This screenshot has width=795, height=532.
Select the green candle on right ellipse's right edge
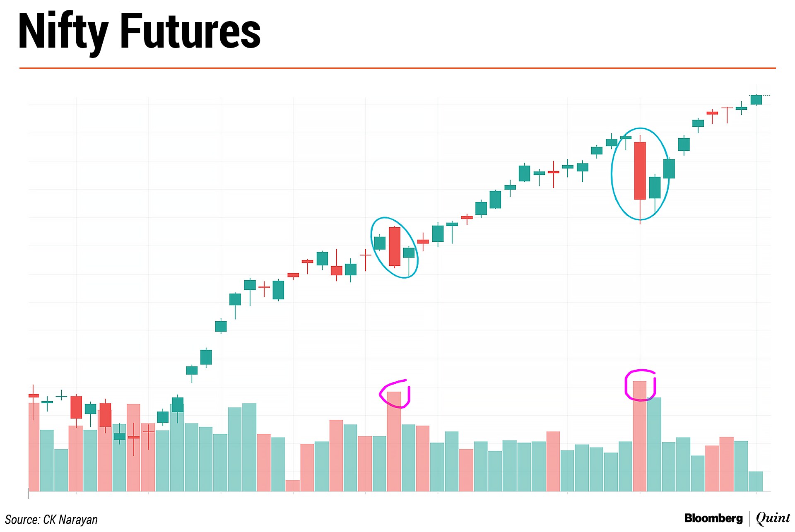[x=669, y=169]
